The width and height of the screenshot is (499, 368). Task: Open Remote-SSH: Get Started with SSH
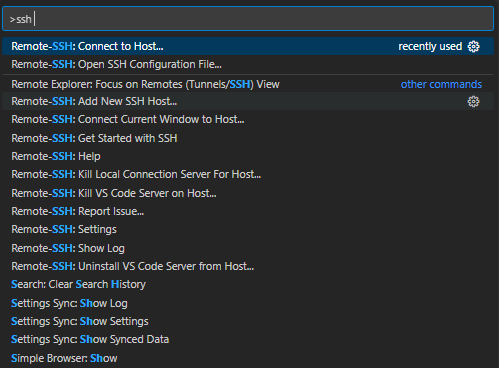click(248, 138)
